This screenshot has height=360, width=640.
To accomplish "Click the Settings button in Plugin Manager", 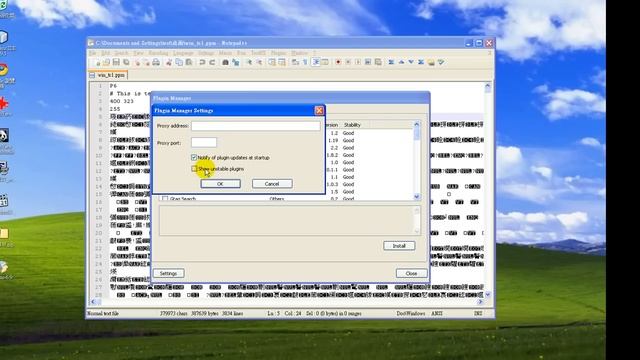I will 169,273.
